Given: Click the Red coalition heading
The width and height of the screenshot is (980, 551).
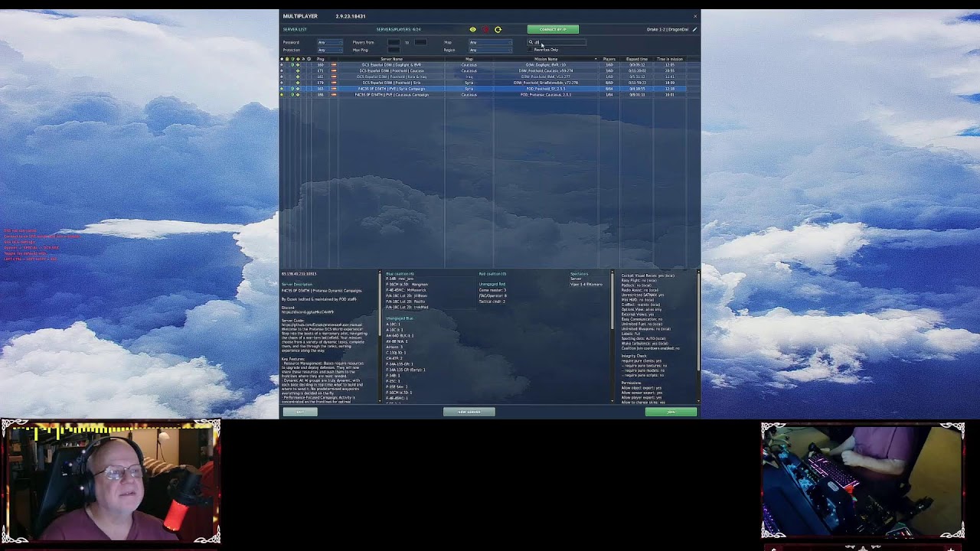Looking at the screenshot, I should pyautogui.click(x=493, y=274).
